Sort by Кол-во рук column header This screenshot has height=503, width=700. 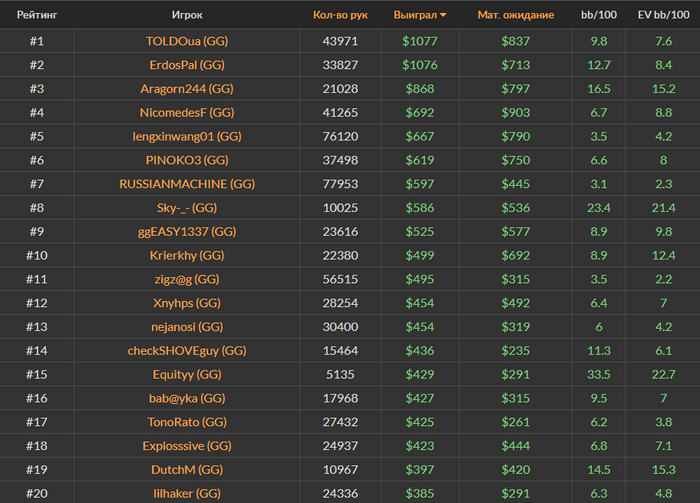click(340, 15)
